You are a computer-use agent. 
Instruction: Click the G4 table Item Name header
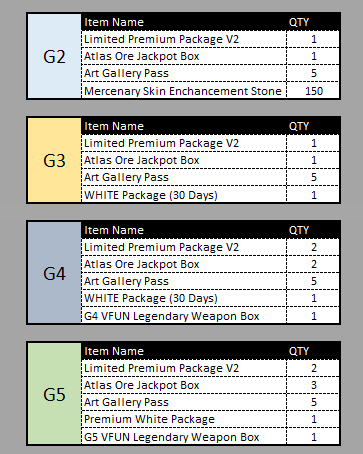pos(114,230)
